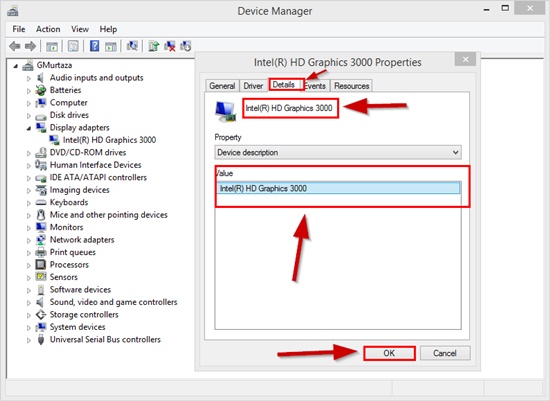Open the Property dropdown showing Device description
The image size is (550, 401).
[x=338, y=152]
